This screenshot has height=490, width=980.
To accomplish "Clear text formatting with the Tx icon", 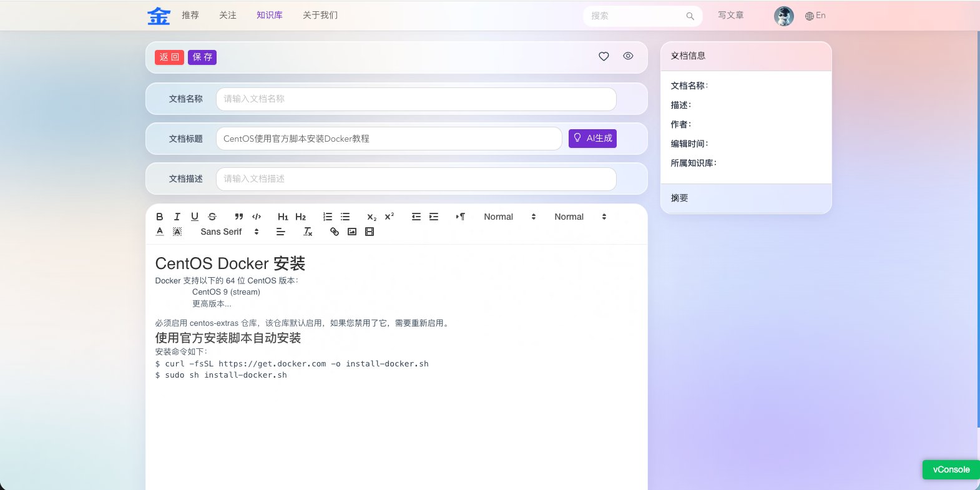I will 308,232.
